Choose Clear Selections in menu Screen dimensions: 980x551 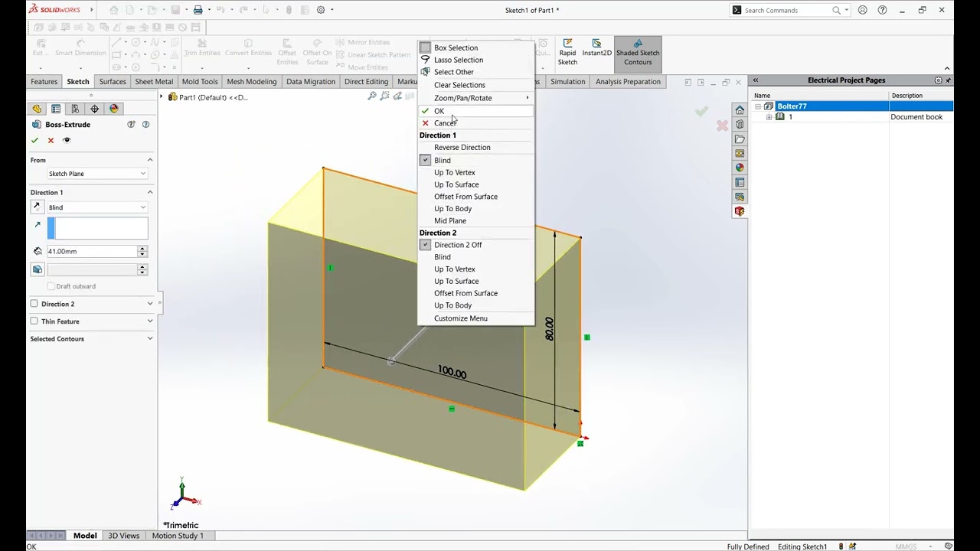[475, 85]
